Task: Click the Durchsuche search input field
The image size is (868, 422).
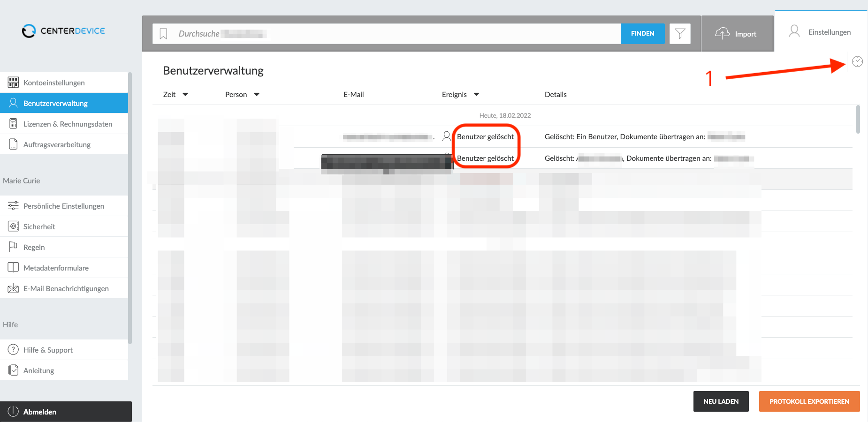Action: [x=394, y=34]
